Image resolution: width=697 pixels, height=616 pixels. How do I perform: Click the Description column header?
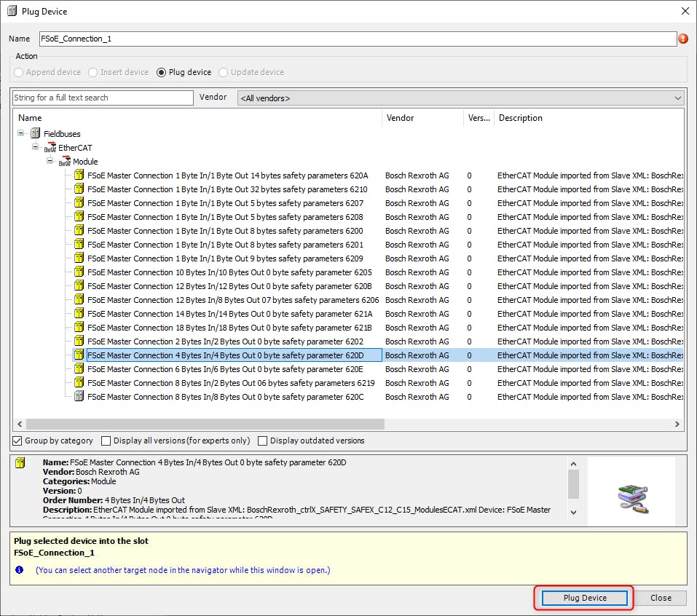(x=589, y=118)
